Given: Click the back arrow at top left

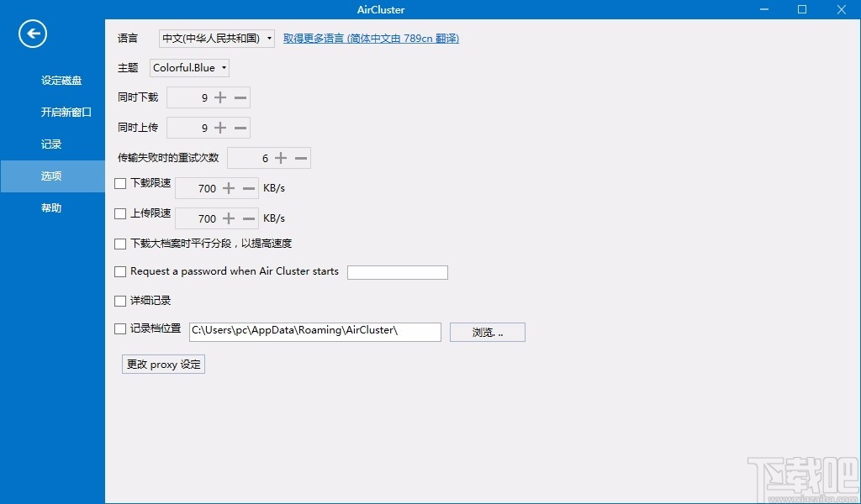Looking at the screenshot, I should click(32, 34).
